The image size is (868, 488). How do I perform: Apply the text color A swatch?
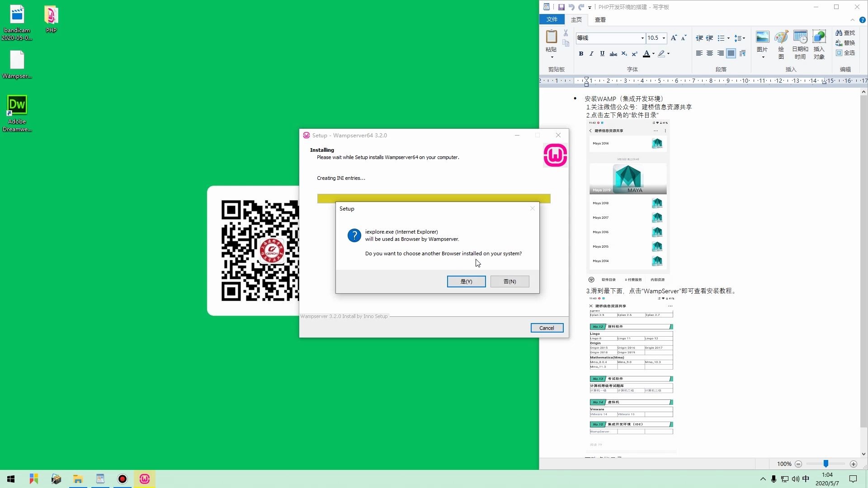(646, 54)
